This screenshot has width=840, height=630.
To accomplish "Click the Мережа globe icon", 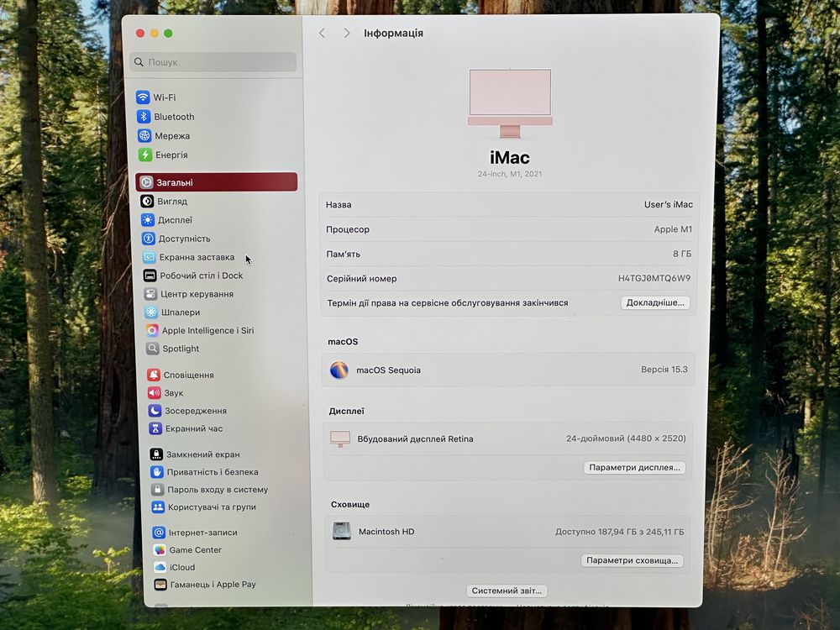I will coord(144,135).
